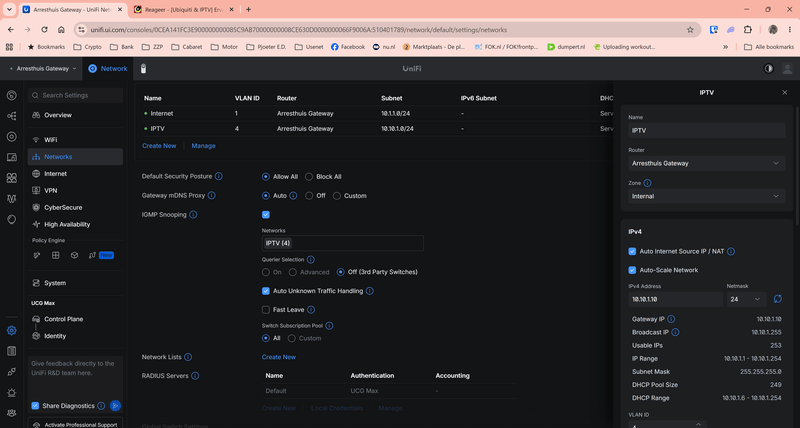Screen dimensions: 800x428
Task: Click the Manage link under networks table
Action: (x=204, y=146)
